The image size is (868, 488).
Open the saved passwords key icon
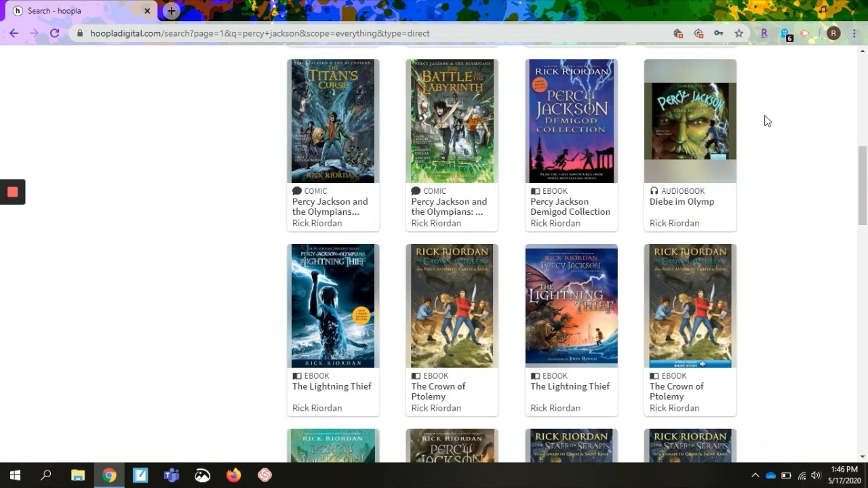(x=718, y=33)
